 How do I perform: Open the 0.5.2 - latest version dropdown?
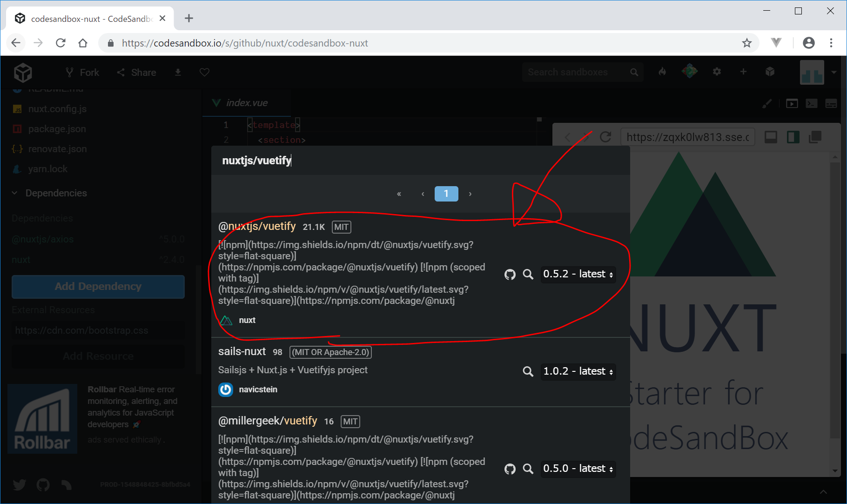(578, 274)
